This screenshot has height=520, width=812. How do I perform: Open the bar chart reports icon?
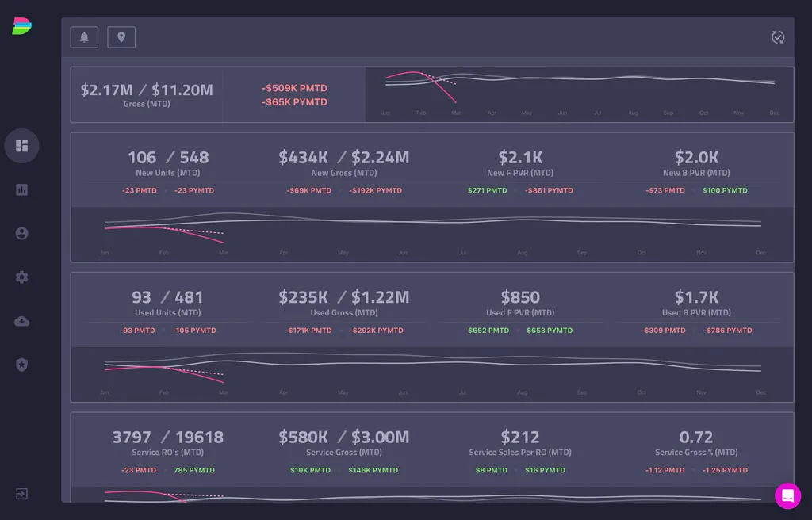(x=21, y=189)
